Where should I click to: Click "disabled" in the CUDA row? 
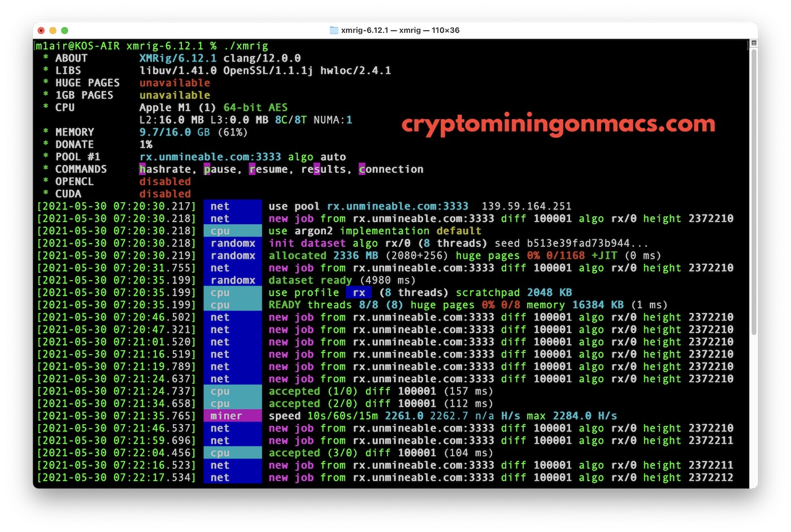tap(165, 194)
